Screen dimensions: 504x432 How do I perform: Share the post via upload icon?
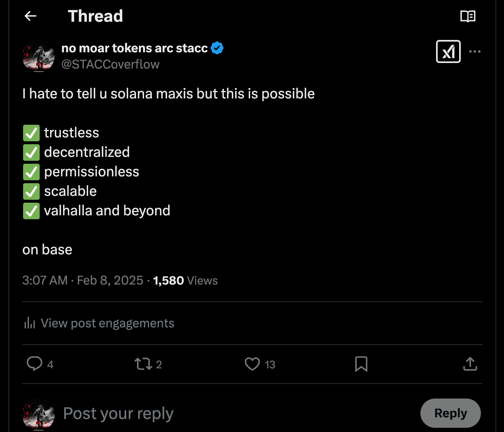coord(470,364)
